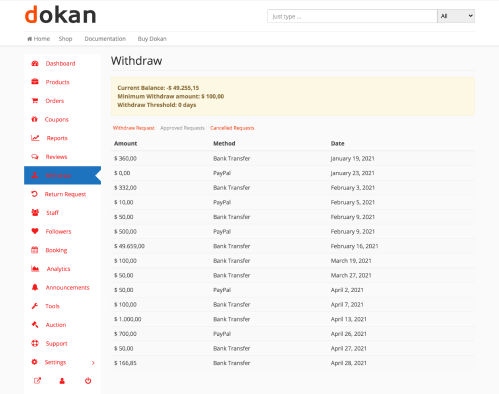Select the January 19, 2021 date cell
This screenshot has height=394, width=499.
[352, 158]
